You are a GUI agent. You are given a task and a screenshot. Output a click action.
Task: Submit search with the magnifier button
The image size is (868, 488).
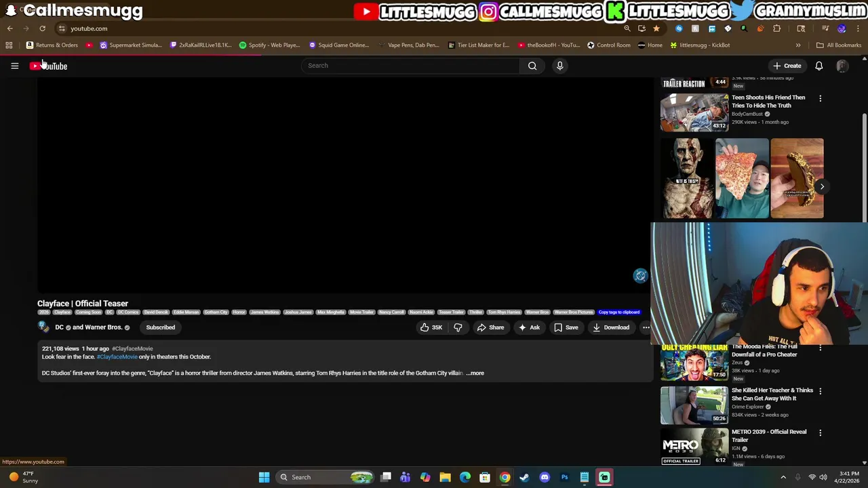(x=532, y=66)
